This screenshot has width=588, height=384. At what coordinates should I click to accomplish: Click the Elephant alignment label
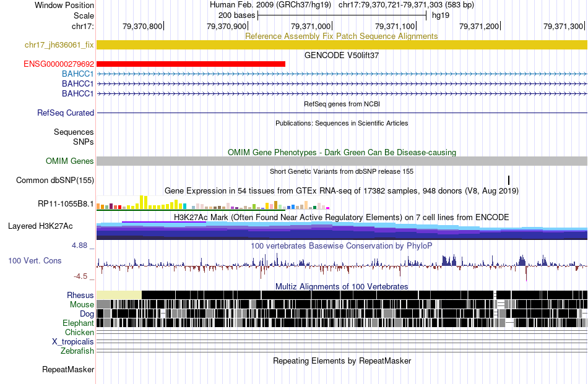(x=78, y=323)
